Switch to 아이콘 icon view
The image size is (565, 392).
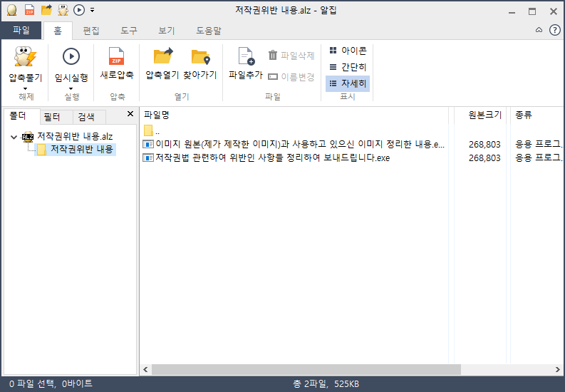[x=348, y=51]
